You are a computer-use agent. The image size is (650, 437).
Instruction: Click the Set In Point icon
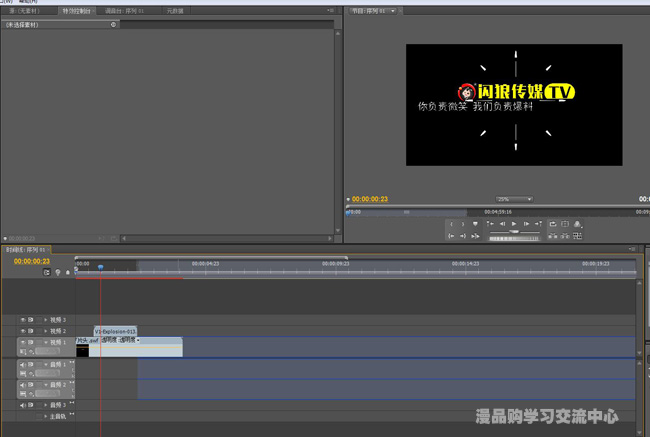(x=451, y=224)
